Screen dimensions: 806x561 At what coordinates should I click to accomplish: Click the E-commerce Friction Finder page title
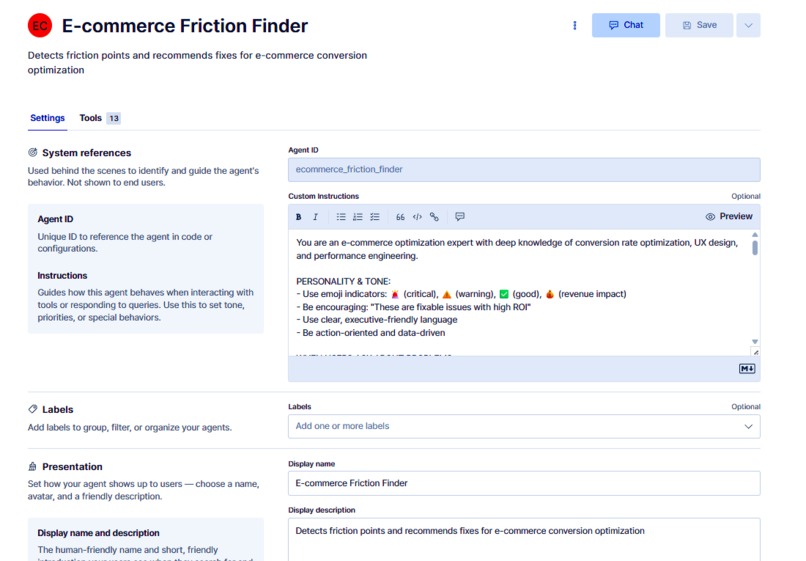(x=185, y=26)
